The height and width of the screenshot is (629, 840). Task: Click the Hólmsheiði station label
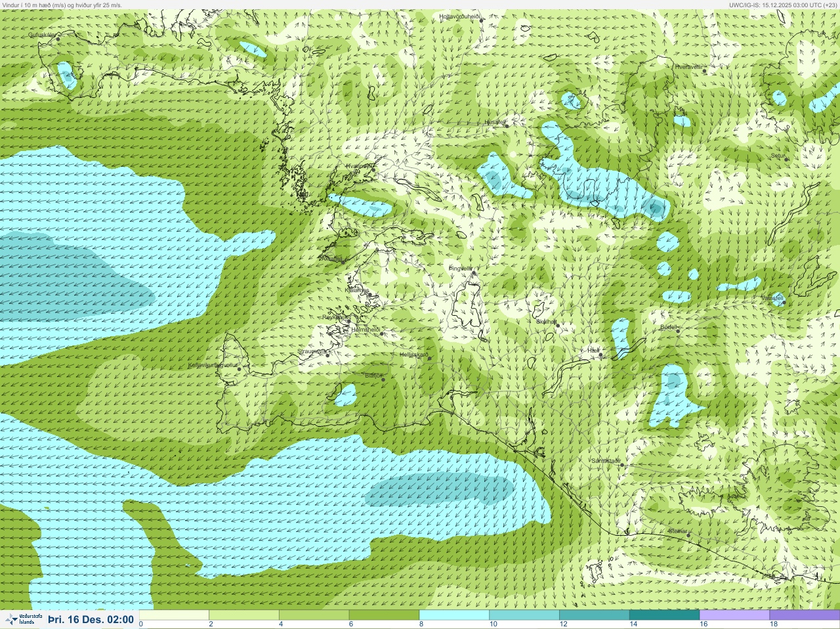366,330
